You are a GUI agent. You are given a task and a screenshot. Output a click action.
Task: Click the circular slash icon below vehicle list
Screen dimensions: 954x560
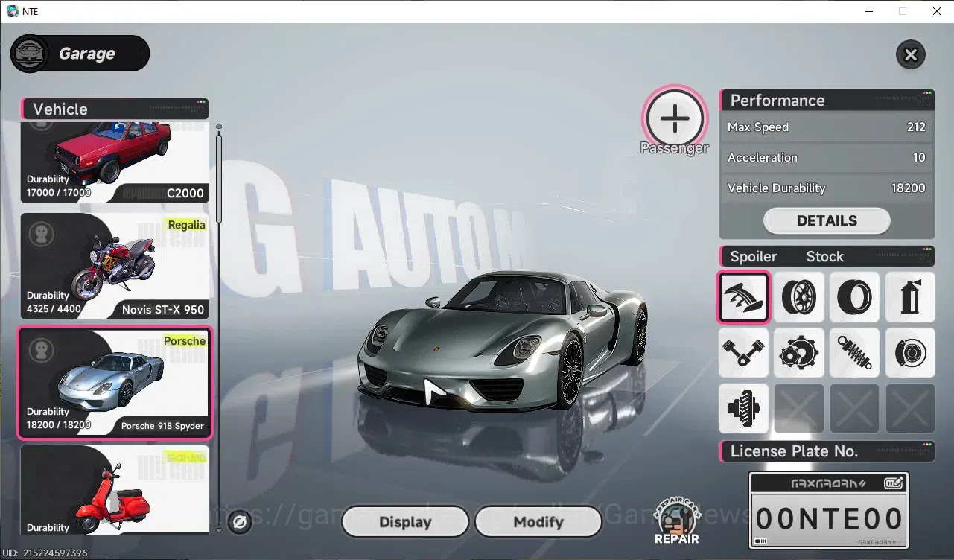pyautogui.click(x=240, y=522)
